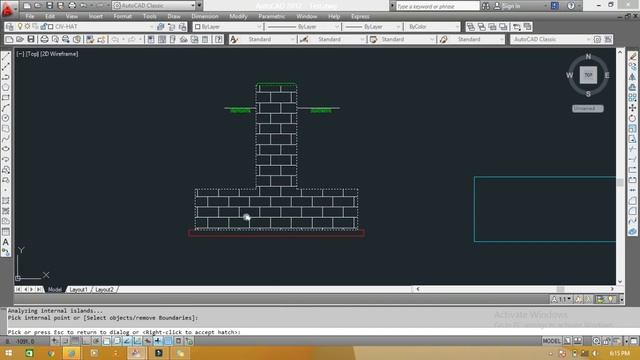Viewport: 640px width, 360px height.
Task: Toggle MODEL paper space button
Action: click(x=551, y=341)
